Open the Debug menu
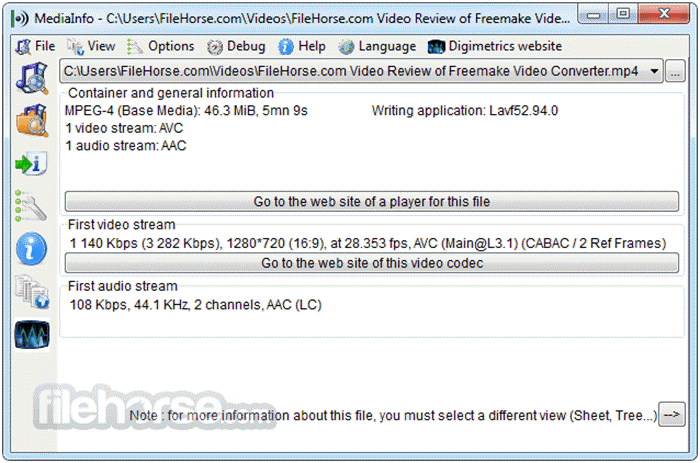This screenshot has height=463, width=700. (237, 46)
